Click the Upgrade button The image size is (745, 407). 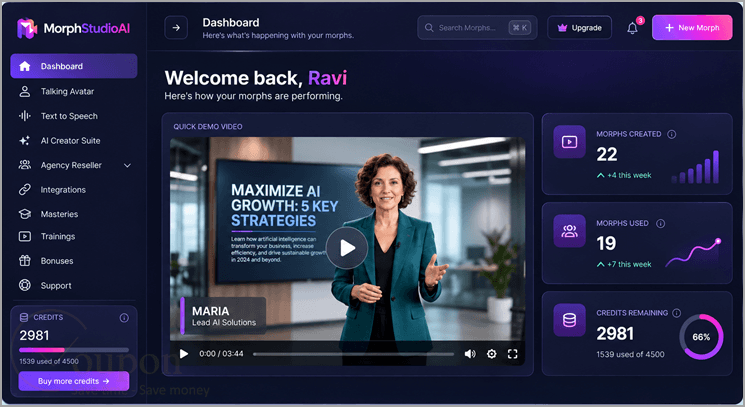(579, 28)
